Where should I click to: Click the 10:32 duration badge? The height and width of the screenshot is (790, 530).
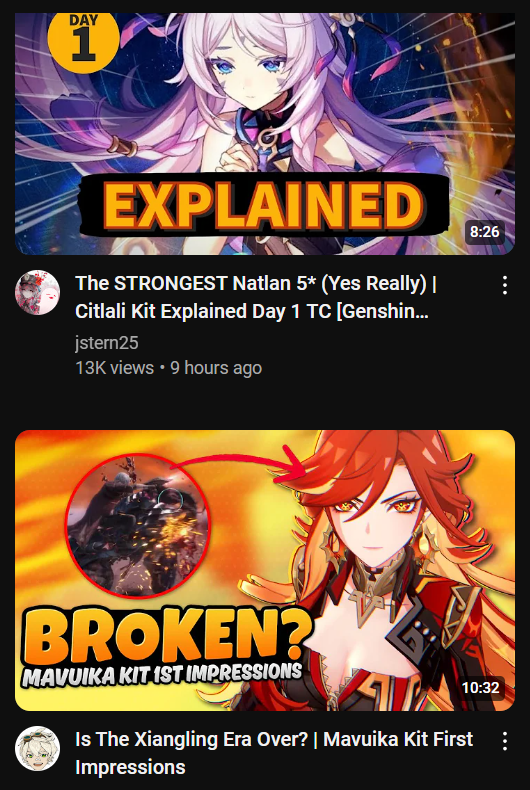pos(481,688)
